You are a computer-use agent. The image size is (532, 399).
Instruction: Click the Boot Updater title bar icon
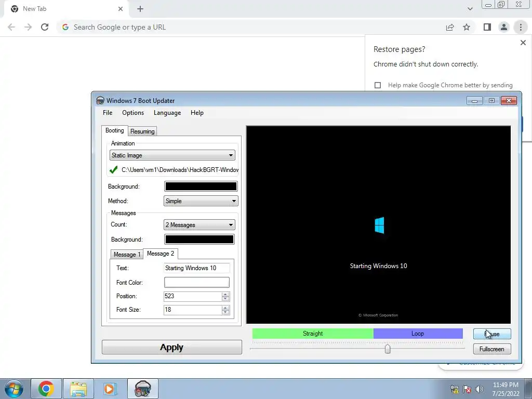pos(100,100)
